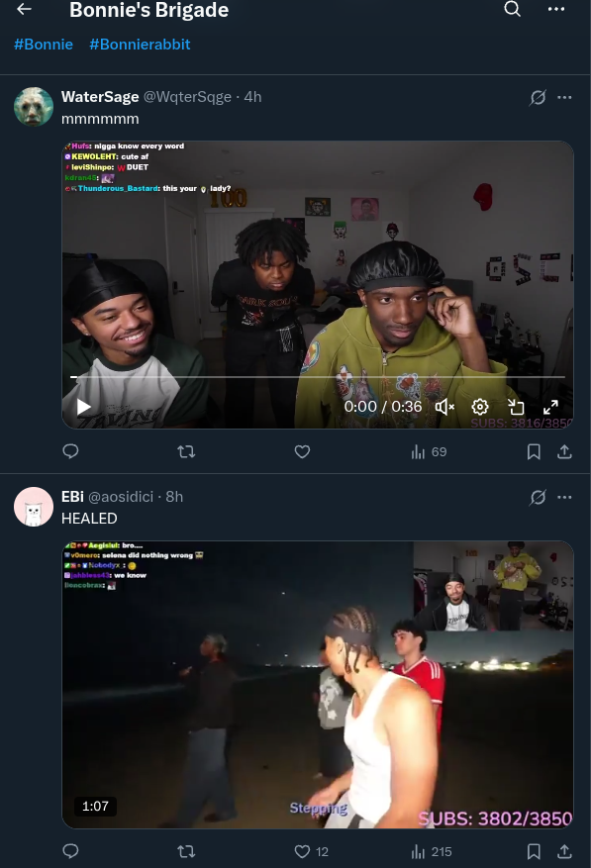Share EBi's post with upload icon
This screenshot has height=868, width=591.
tap(564, 851)
